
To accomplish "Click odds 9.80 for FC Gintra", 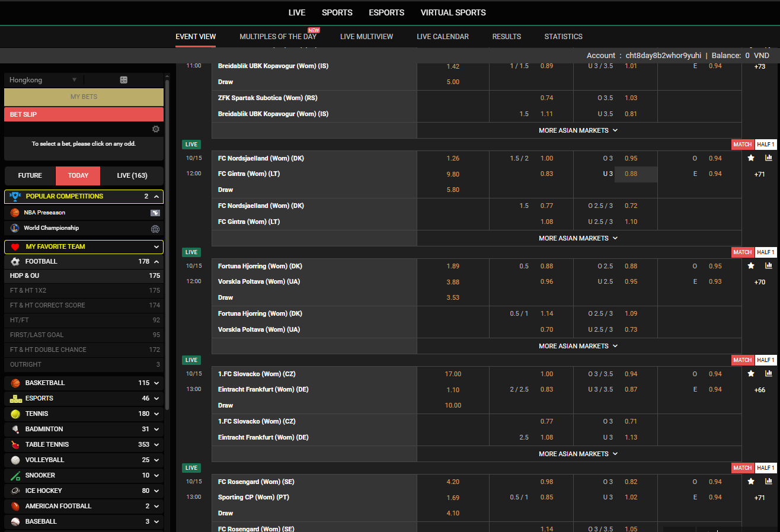I will pyautogui.click(x=453, y=174).
